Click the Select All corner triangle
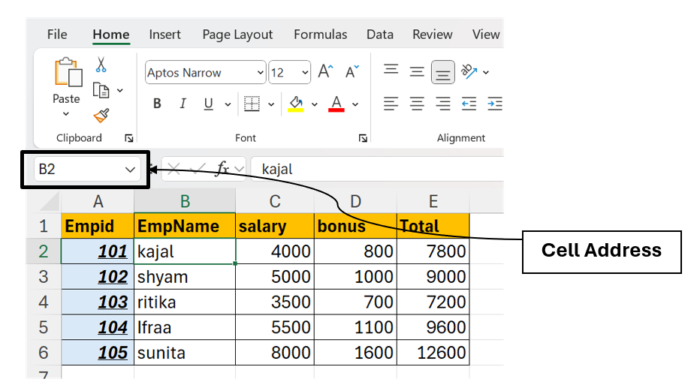This screenshot has width=700, height=391. click(x=49, y=201)
